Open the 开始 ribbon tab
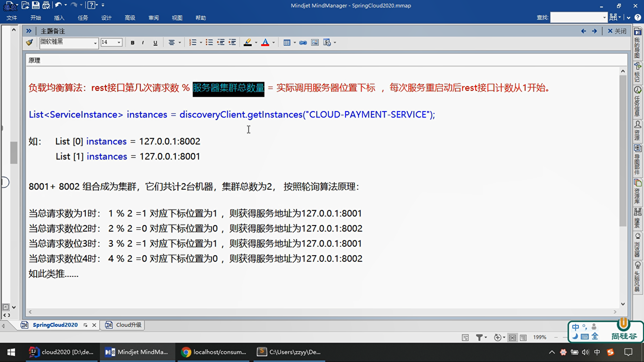This screenshot has height=362, width=644. click(36, 18)
